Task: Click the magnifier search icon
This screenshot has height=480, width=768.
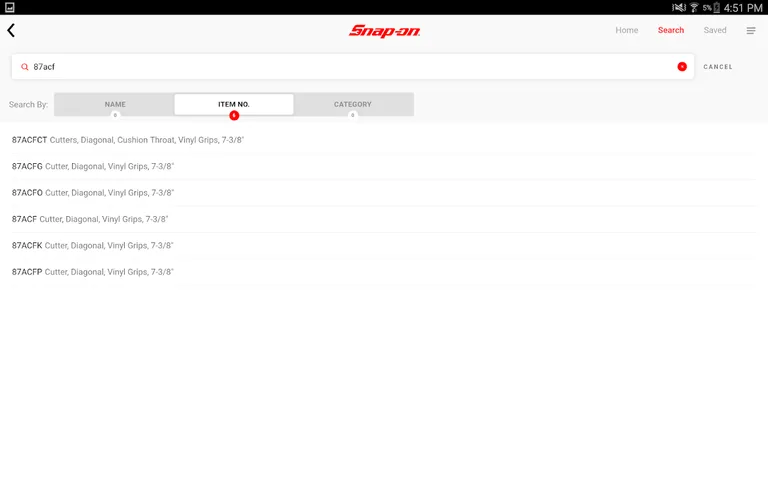Action: (x=24, y=67)
